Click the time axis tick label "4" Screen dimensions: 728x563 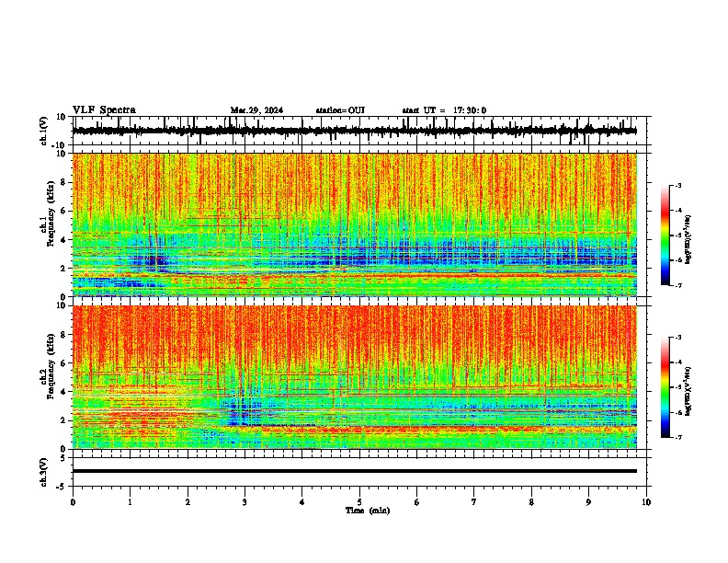pyautogui.click(x=302, y=502)
